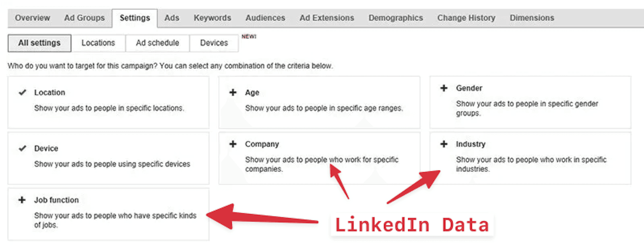Image resolution: width=644 pixels, height=250 pixels.
Task: Open the Locations sub-tab
Action: coord(98,43)
